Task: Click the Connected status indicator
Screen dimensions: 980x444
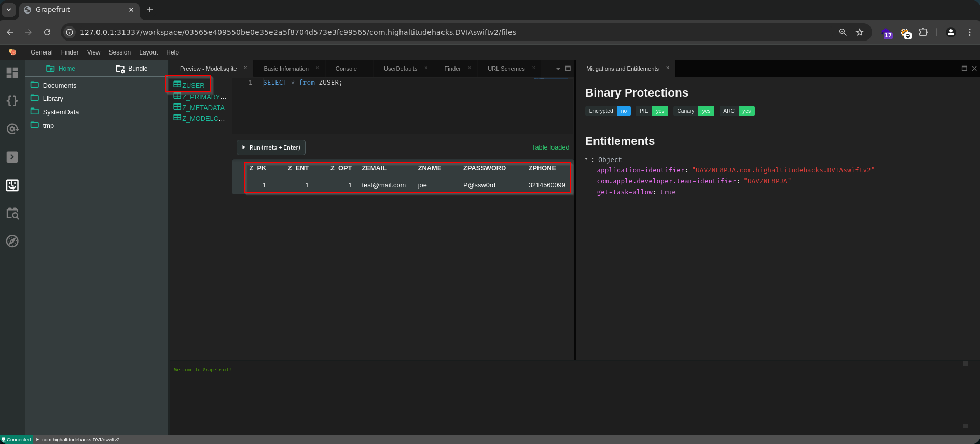Action: click(x=17, y=440)
